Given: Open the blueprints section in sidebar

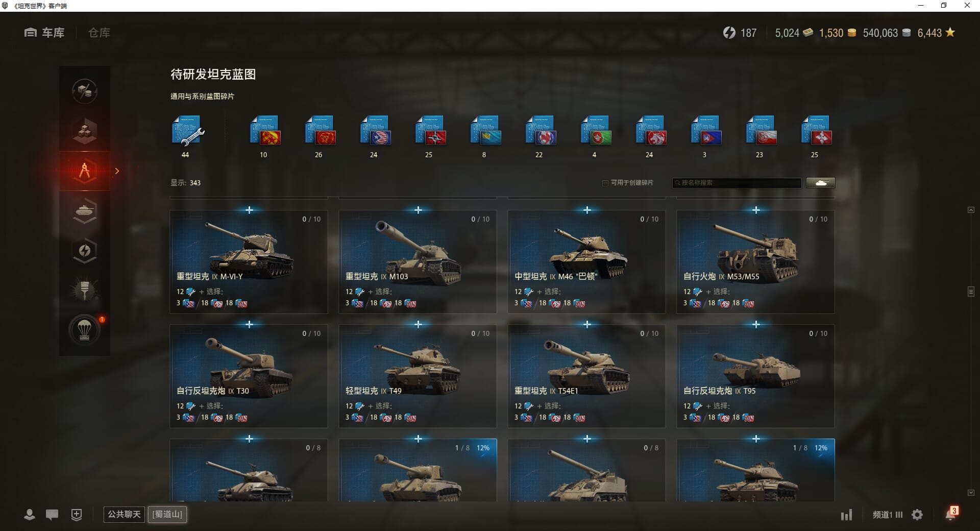Looking at the screenshot, I should [x=85, y=171].
